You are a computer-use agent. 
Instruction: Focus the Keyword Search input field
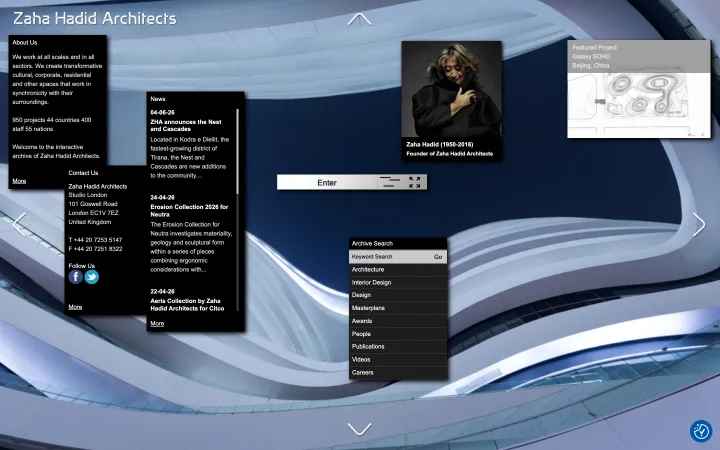[x=390, y=257]
